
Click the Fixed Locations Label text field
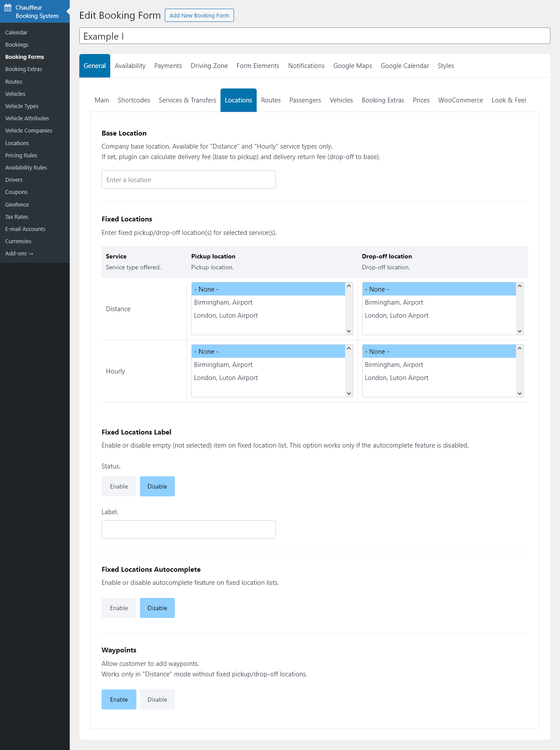188,529
